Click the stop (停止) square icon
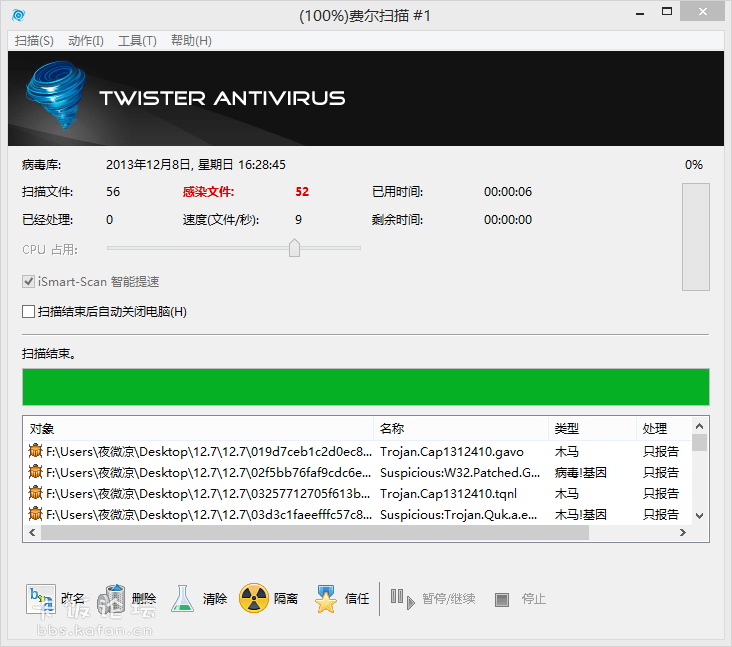Image resolution: width=732 pixels, height=647 pixels. point(502,599)
